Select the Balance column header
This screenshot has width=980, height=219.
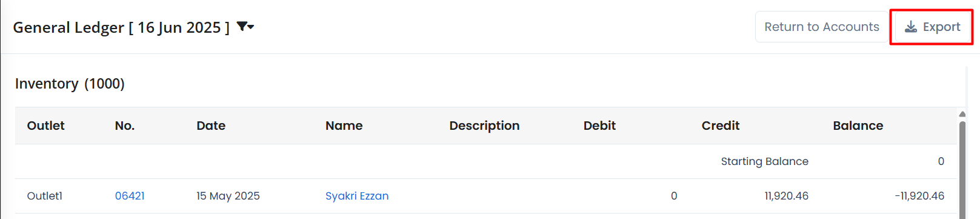[x=858, y=126]
